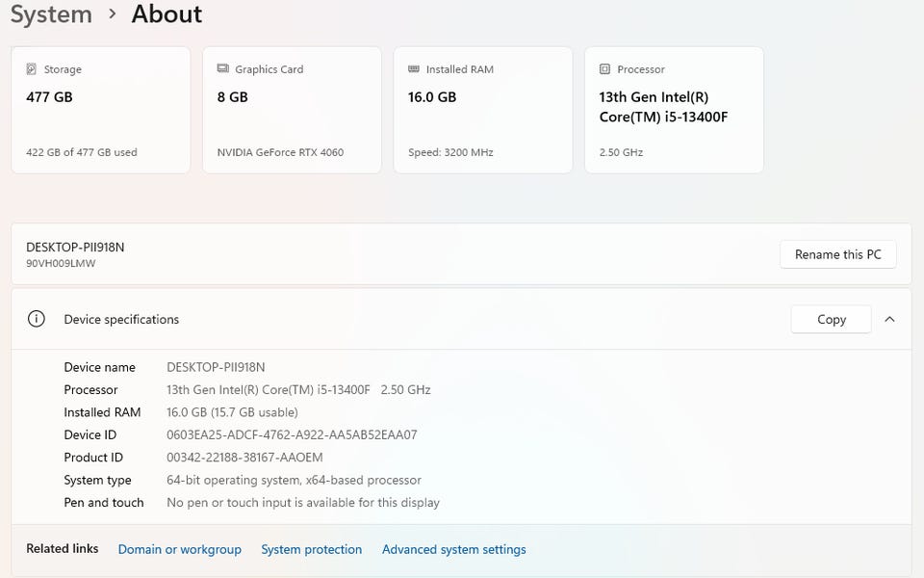Click 'Speed: 3200 MHz' text
Screen dimensions: 924x578
pos(450,152)
